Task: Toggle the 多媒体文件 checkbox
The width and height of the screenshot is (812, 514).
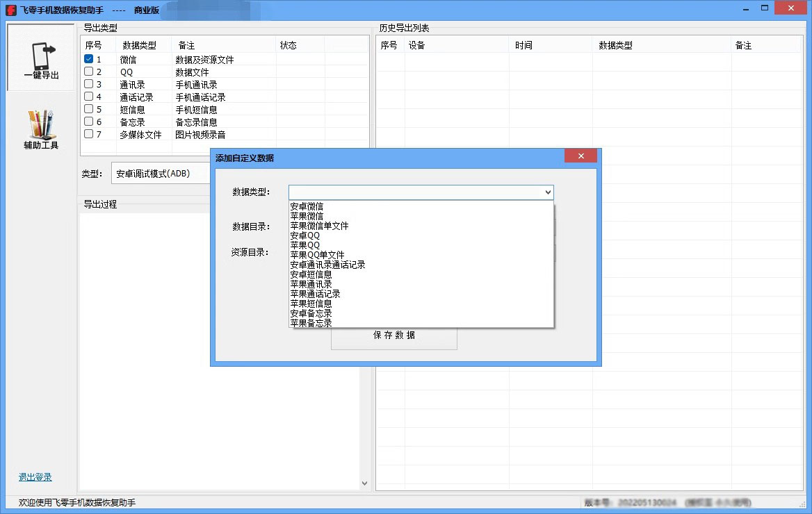Action: (x=88, y=134)
